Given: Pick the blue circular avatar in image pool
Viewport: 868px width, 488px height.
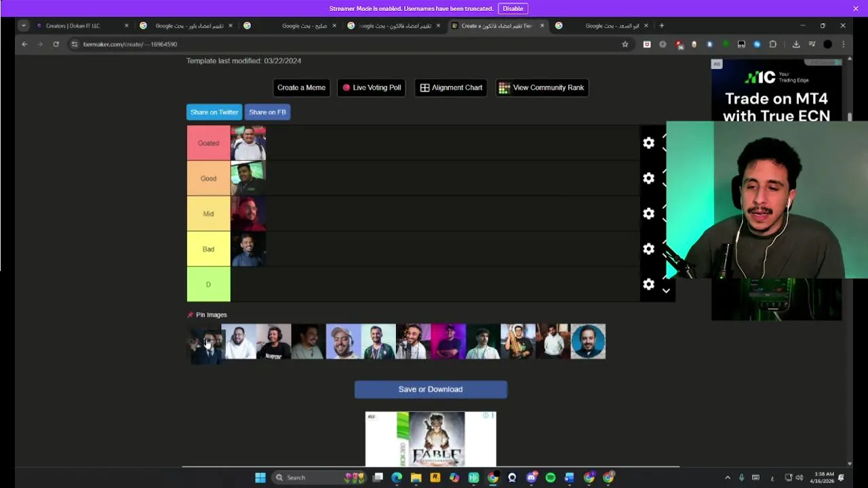Looking at the screenshot, I should [x=588, y=341].
